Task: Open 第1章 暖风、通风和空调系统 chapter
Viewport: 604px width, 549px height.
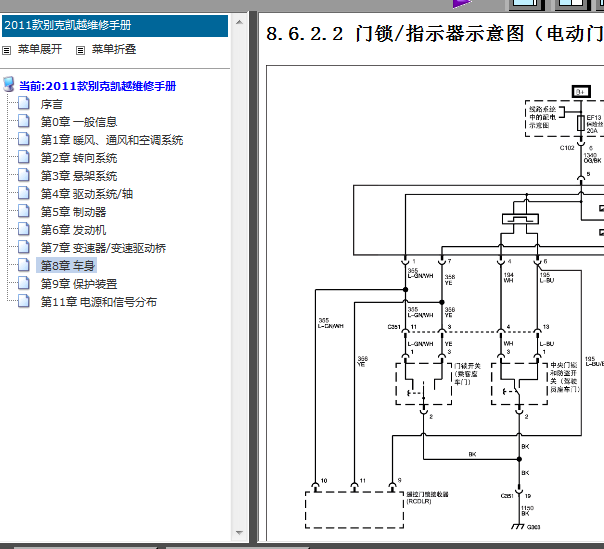Action: point(112,140)
